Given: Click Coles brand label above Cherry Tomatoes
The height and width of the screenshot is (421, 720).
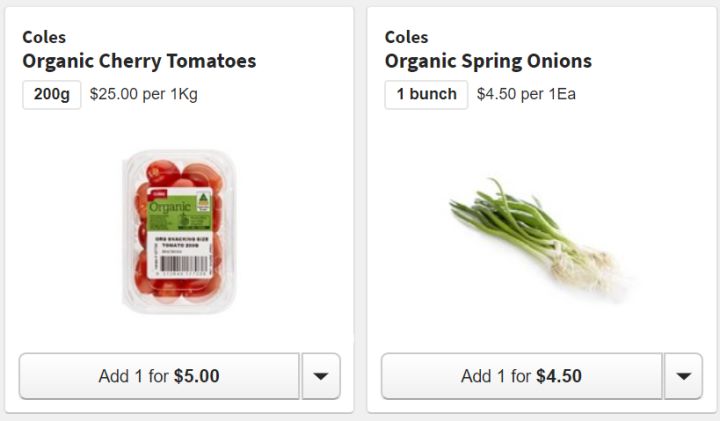Looking at the screenshot, I should [x=44, y=37].
